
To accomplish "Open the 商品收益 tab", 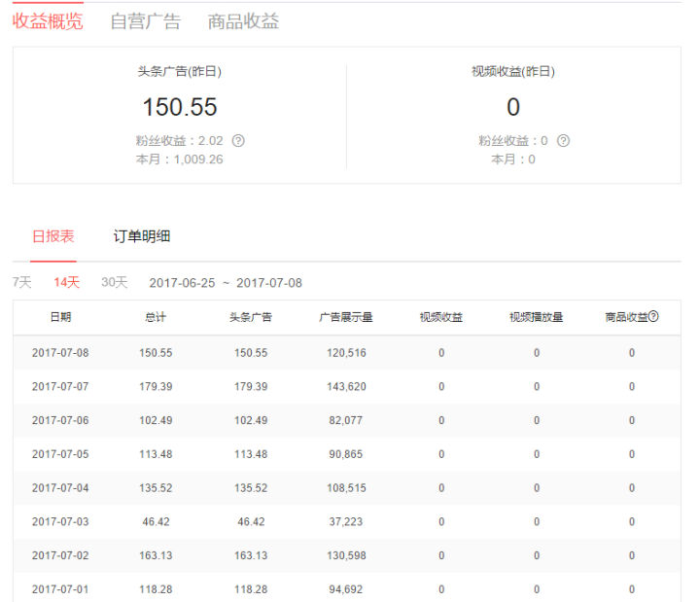I will click(243, 21).
